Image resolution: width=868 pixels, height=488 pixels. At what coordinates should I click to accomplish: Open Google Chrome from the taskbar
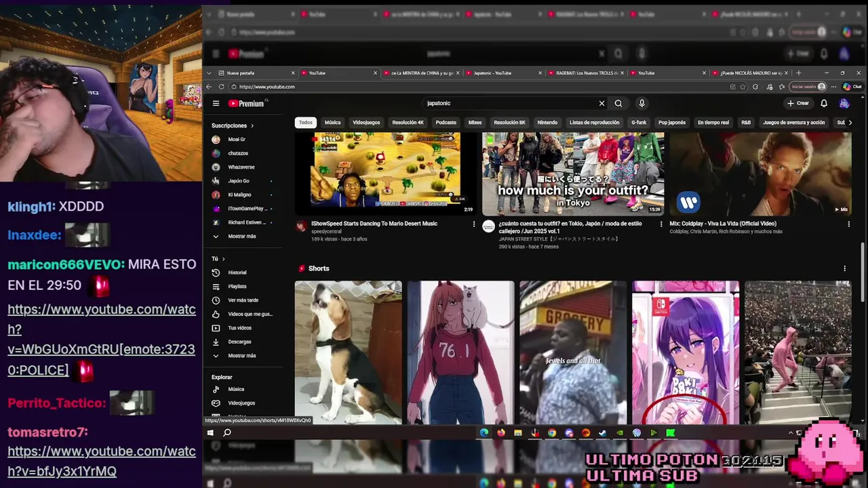[x=552, y=433]
